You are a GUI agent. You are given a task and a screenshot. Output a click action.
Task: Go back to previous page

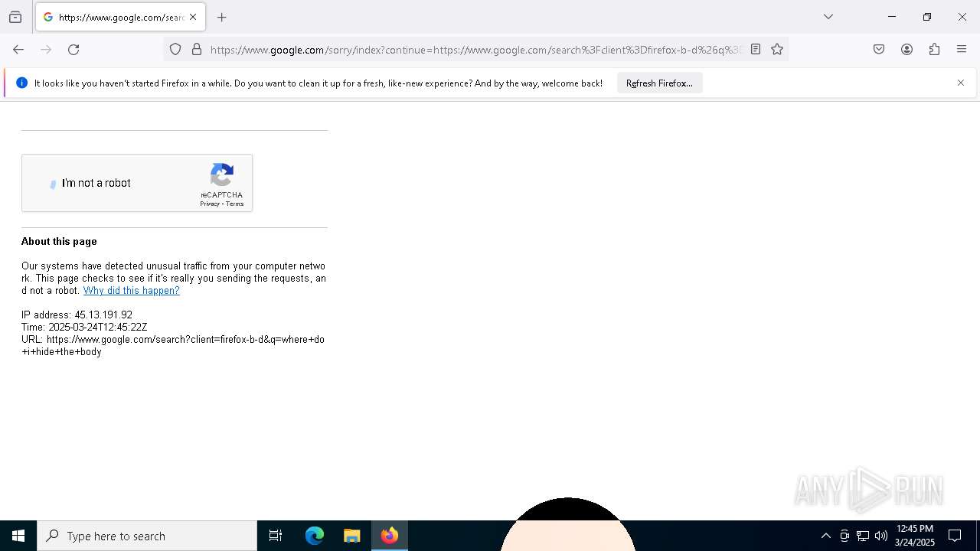tap(18, 50)
